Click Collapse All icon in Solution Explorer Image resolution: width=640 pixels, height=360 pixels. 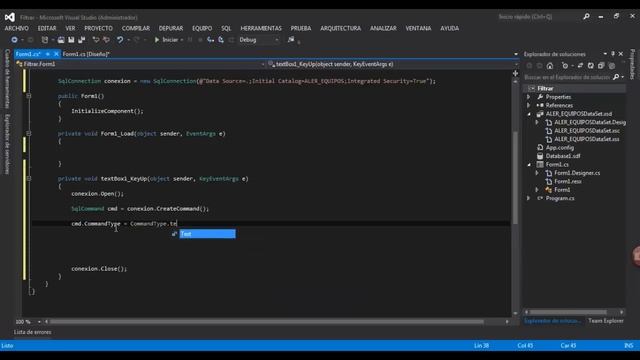(601, 66)
